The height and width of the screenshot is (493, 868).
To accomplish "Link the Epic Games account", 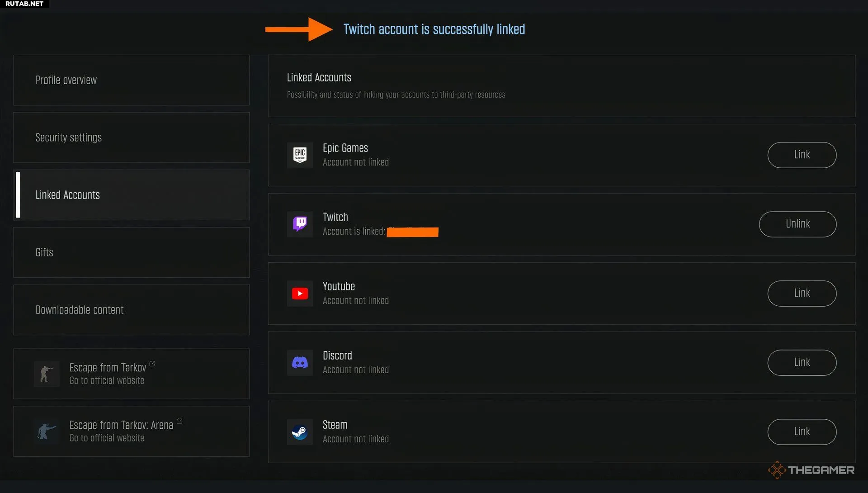I will pyautogui.click(x=802, y=155).
